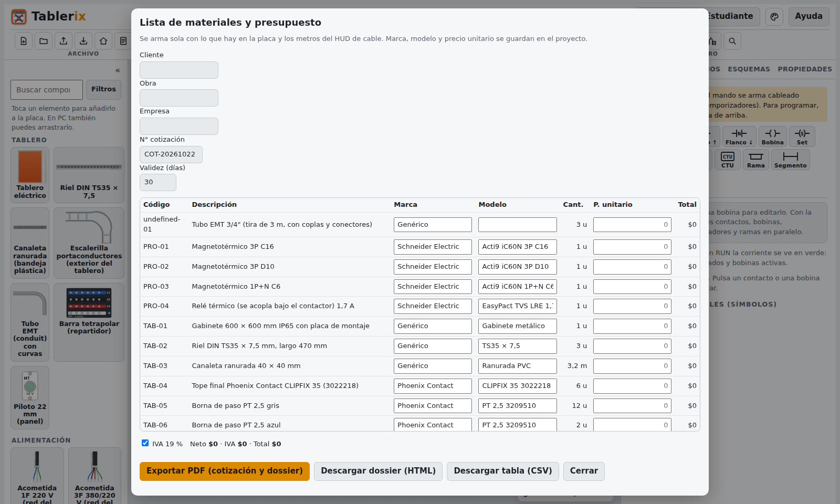Select the Flanco ↓ ladder symbol
Viewport: 840px width, 504px height.
click(739, 136)
